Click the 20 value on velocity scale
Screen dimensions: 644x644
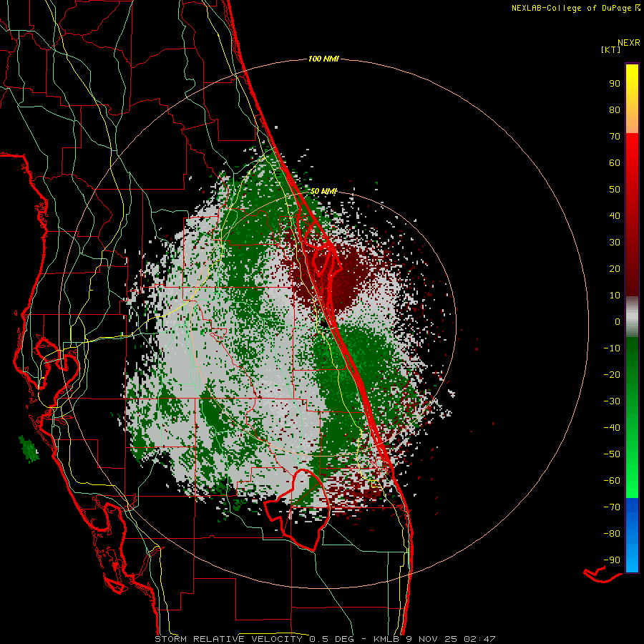[x=615, y=269]
